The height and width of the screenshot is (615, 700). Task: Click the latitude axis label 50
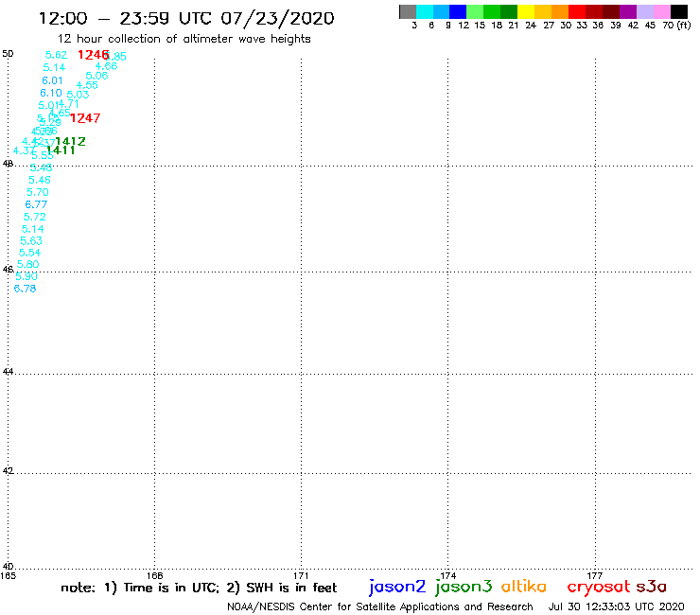pyautogui.click(x=8, y=54)
